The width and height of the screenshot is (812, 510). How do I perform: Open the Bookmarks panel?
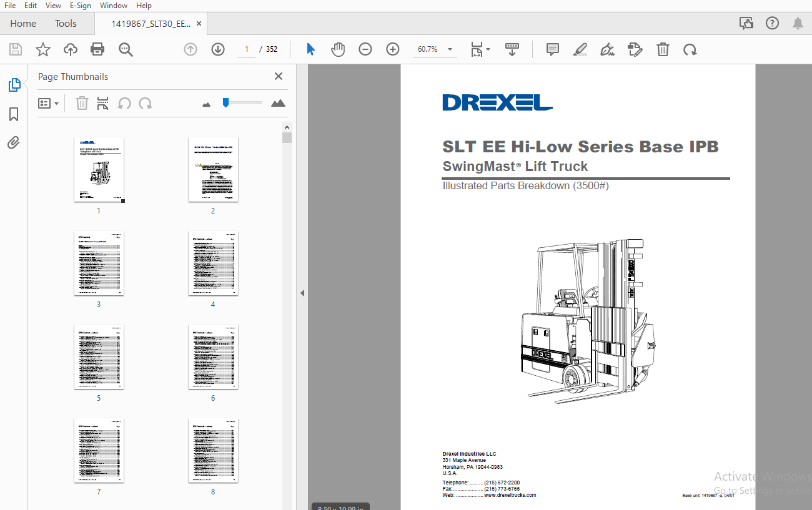(14, 114)
